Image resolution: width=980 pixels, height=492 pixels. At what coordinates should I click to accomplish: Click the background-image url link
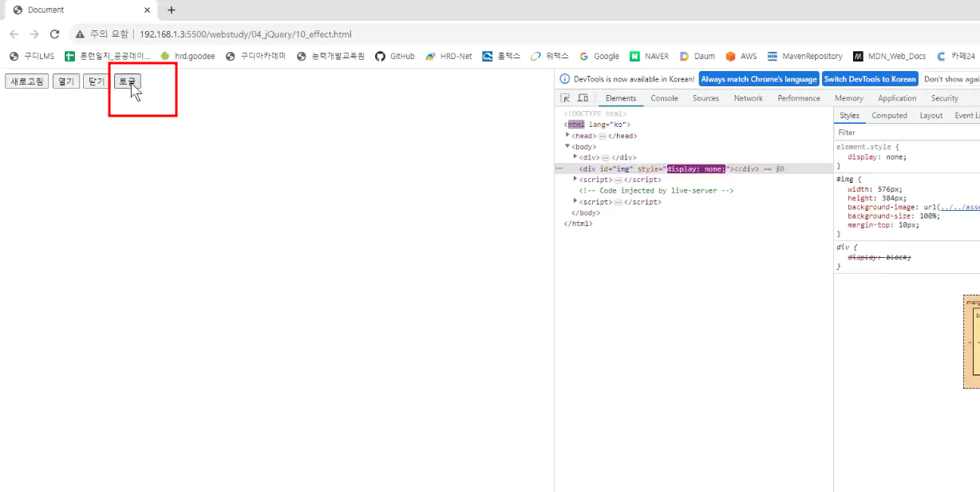point(959,207)
